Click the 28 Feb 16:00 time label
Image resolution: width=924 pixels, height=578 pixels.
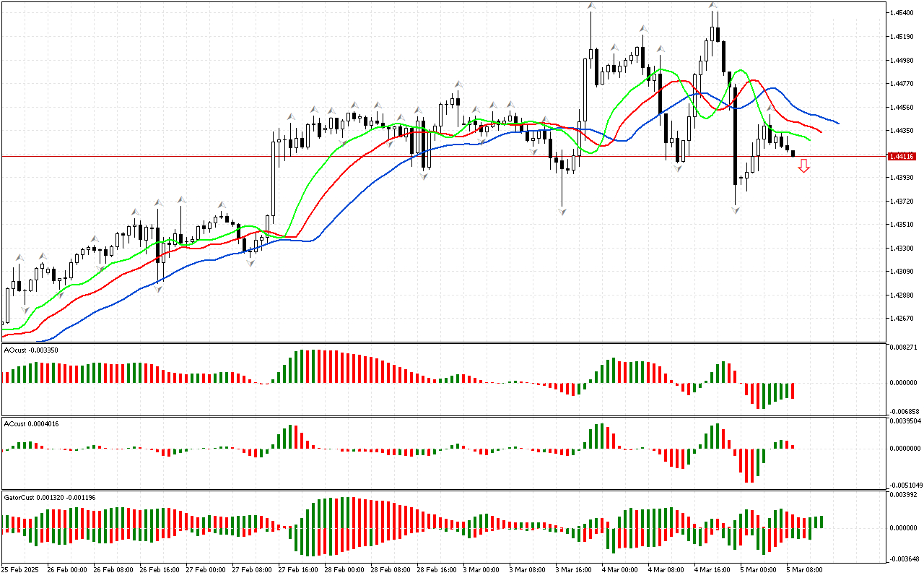click(x=438, y=570)
